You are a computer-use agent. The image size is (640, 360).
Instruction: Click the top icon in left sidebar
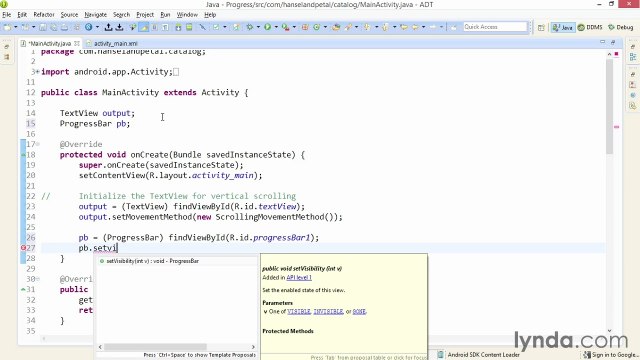[7, 47]
